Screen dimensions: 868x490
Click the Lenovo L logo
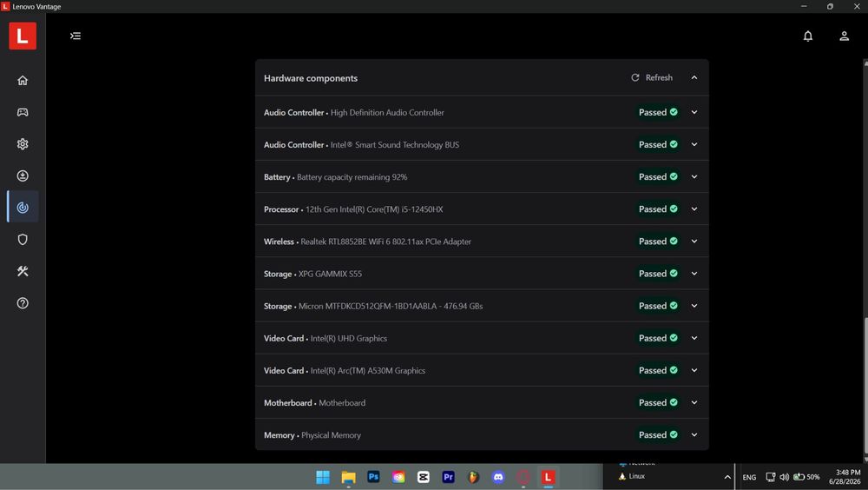pyautogui.click(x=23, y=36)
